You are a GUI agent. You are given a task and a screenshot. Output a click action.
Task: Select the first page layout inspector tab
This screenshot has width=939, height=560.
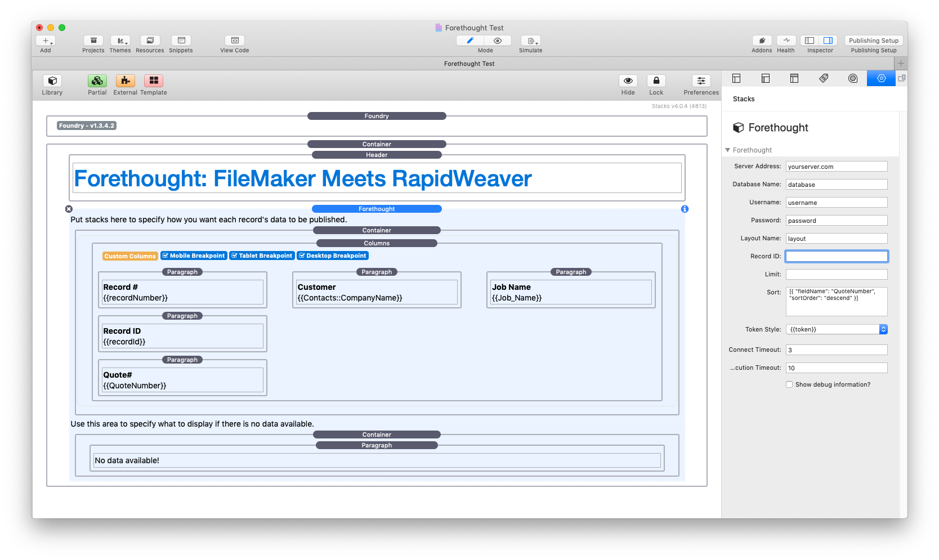[736, 78]
